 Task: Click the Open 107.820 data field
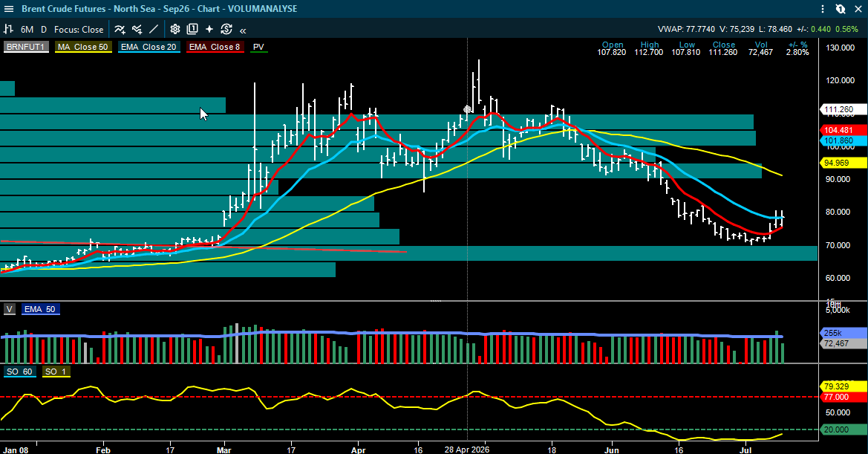pyautogui.click(x=612, y=49)
